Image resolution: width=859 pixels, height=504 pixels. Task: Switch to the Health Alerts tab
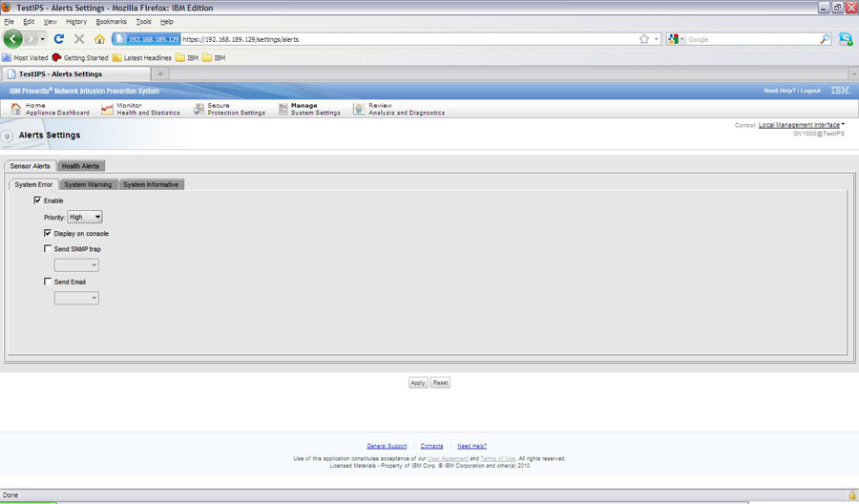coord(80,166)
